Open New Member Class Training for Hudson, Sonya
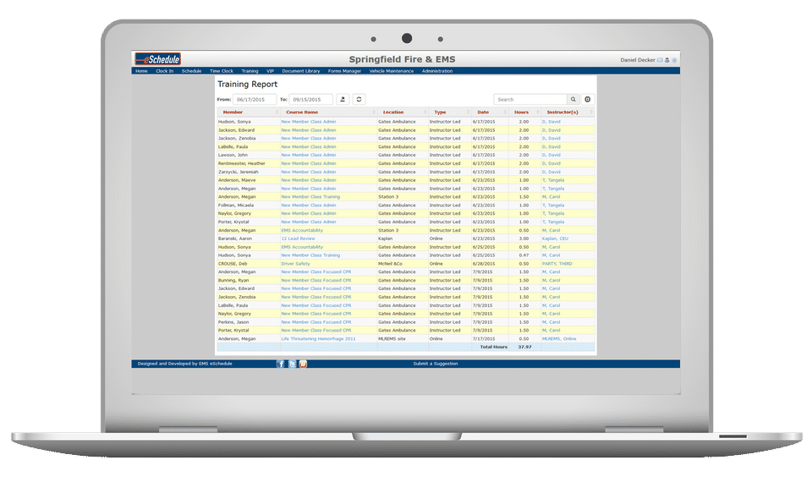The image size is (812, 504). coord(310,255)
